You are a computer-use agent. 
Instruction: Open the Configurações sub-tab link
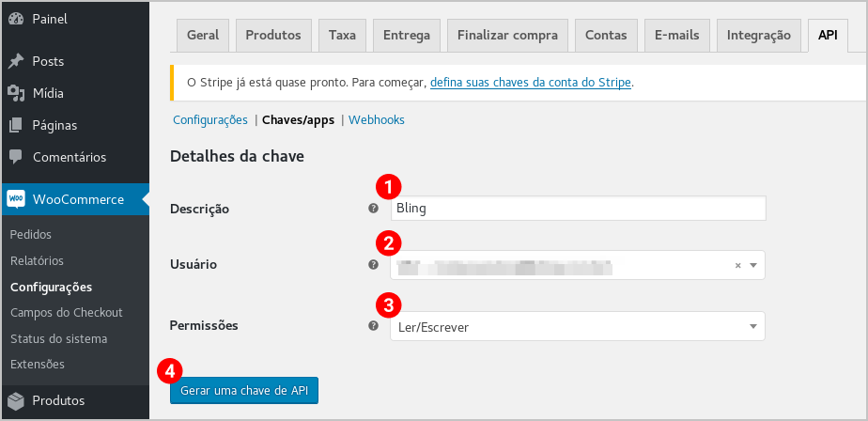click(x=210, y=119)
